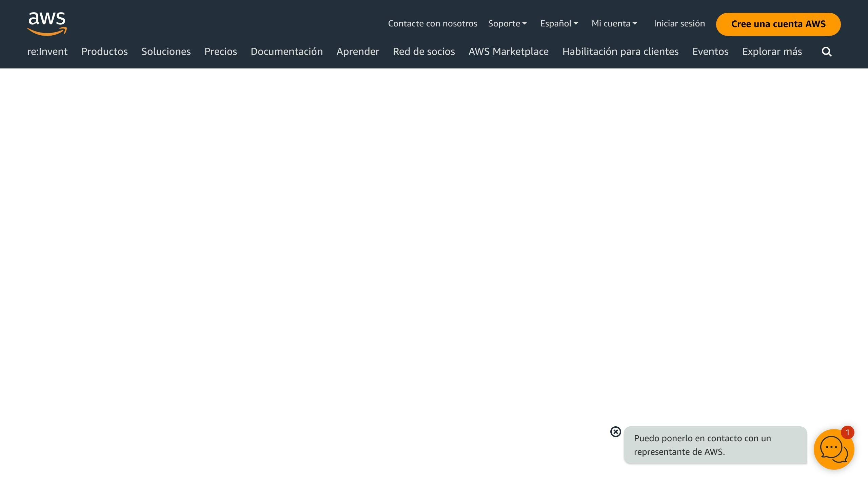Screen dimensions: 868x488
Task: Click Contacte con nosotros link
Action: click(x=433, y=23)
